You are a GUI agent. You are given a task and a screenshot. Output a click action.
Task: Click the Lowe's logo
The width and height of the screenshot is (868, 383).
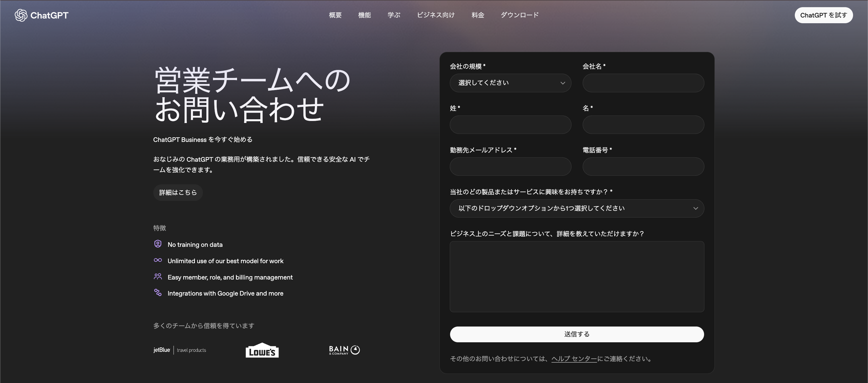[x=262, y=350]
